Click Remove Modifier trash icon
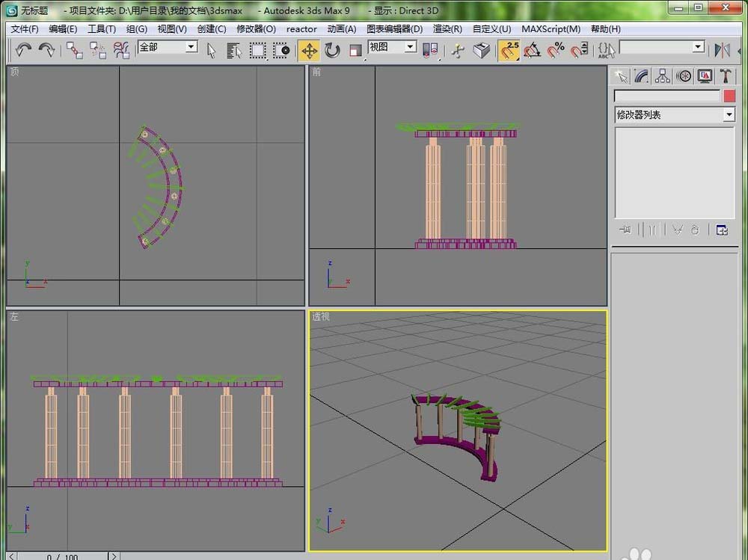This screenshot has height=560, width=748. click(695, 230)
